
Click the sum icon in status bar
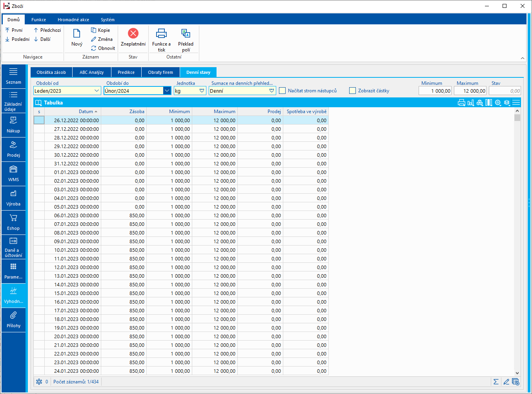point(496,382)
